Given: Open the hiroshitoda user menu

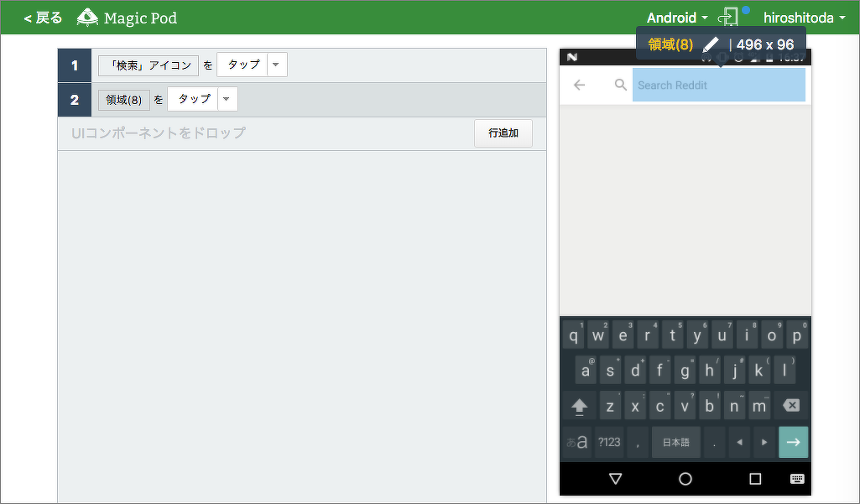Looking at the screenshot, I should tap(804, 18).
